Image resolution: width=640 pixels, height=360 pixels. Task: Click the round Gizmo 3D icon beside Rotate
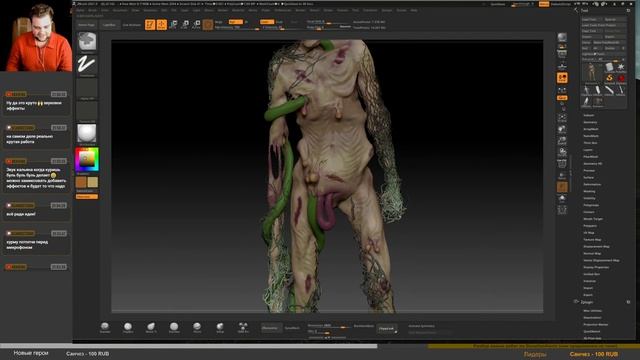(x=208, y=24)
